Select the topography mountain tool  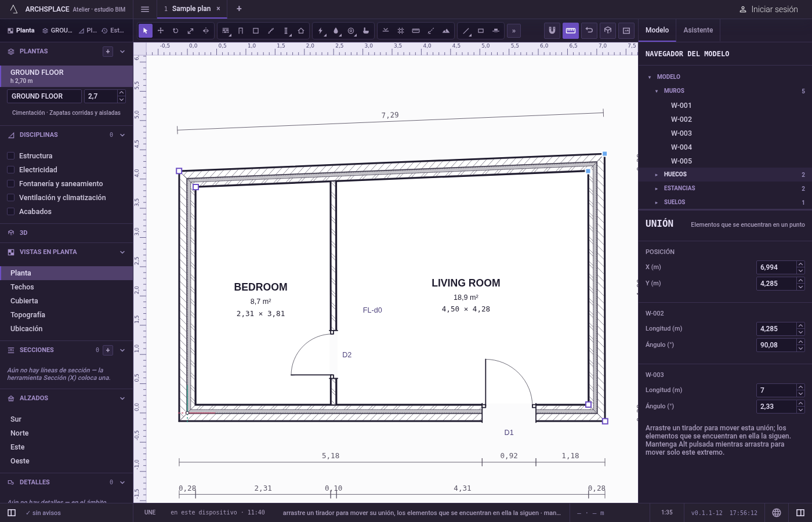click(x=446, y=31)
